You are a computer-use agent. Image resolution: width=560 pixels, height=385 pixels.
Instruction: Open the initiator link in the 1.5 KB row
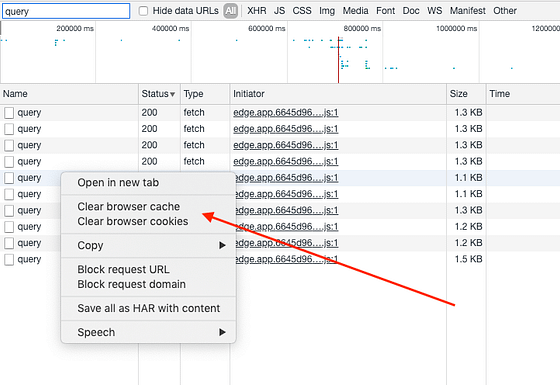(x=287, y=259)
